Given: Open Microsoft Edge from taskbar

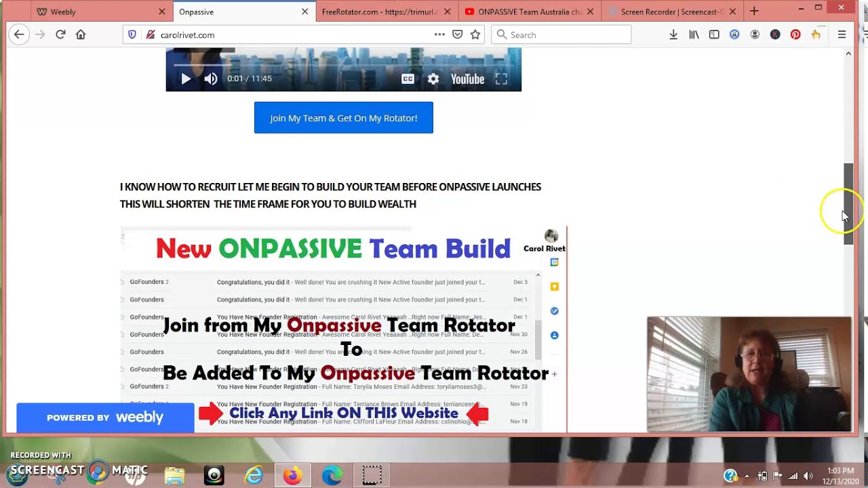Looking at the screenshot, I should 332,475.
